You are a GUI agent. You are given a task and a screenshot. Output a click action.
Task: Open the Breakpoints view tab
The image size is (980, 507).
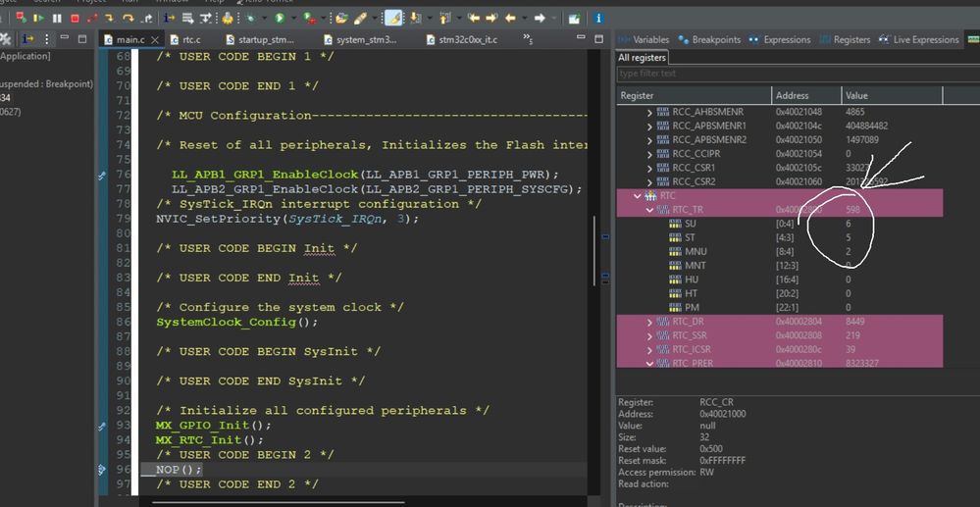709,39
